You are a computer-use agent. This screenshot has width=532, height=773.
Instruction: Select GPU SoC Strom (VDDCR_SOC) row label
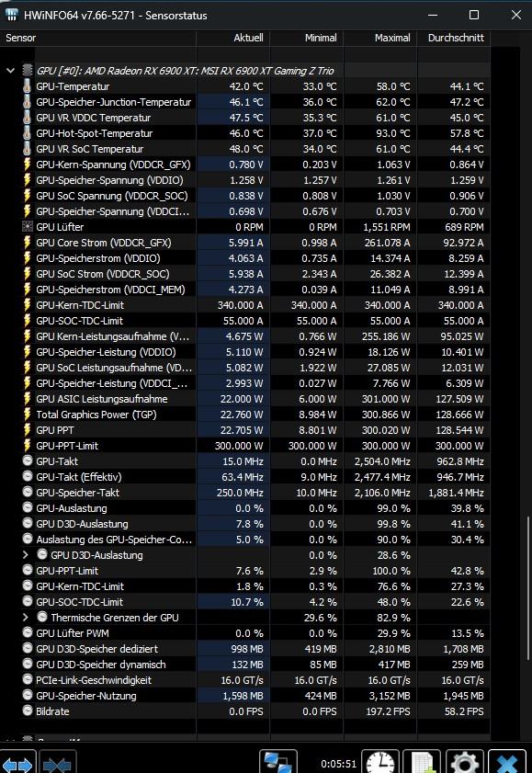coord(103,274)
